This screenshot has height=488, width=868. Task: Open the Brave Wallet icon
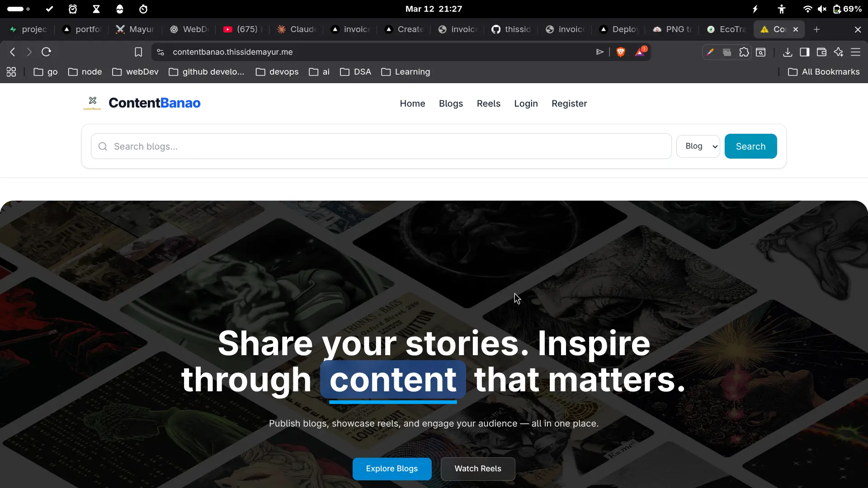point(822,52)
